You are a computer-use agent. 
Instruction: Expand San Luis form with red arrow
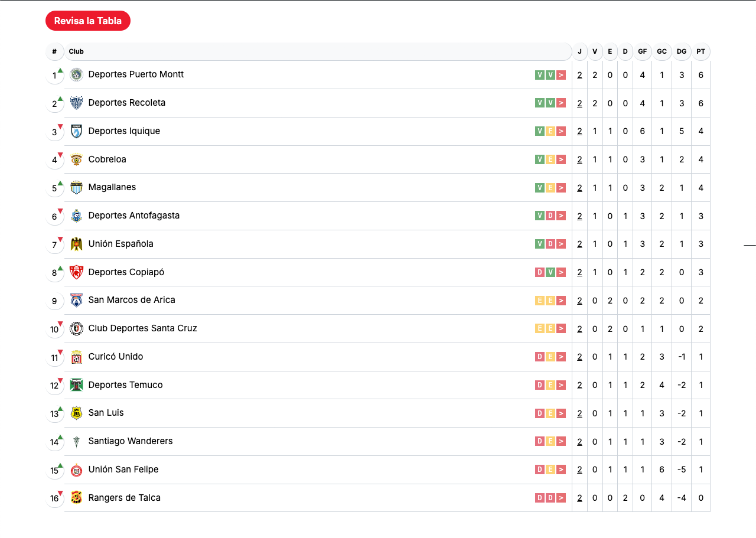(561, 413)
